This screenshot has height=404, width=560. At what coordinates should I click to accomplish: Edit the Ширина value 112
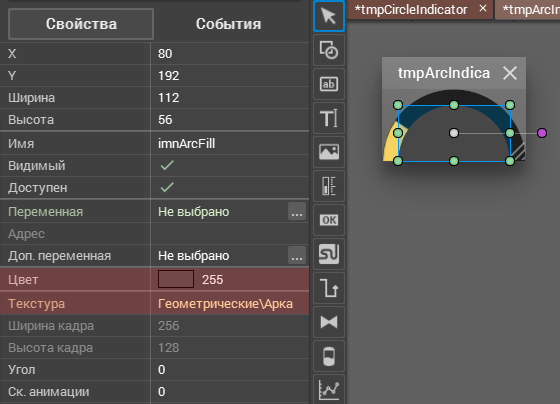click(230, 98)
